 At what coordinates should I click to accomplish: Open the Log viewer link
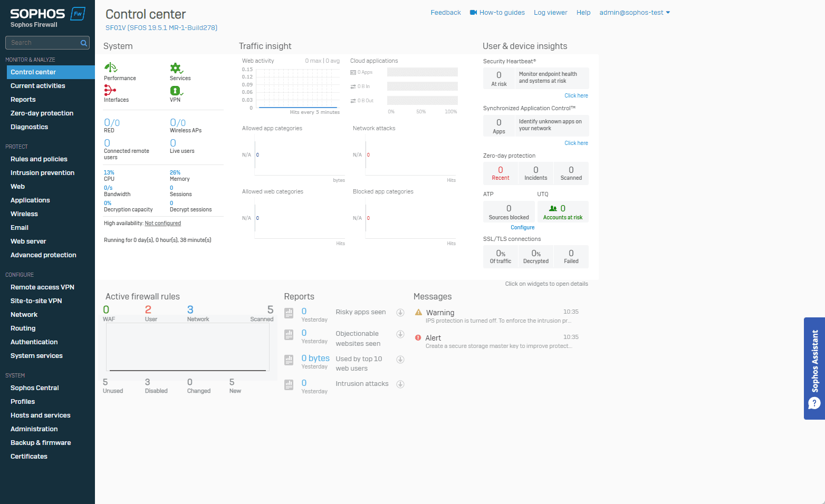551,13
